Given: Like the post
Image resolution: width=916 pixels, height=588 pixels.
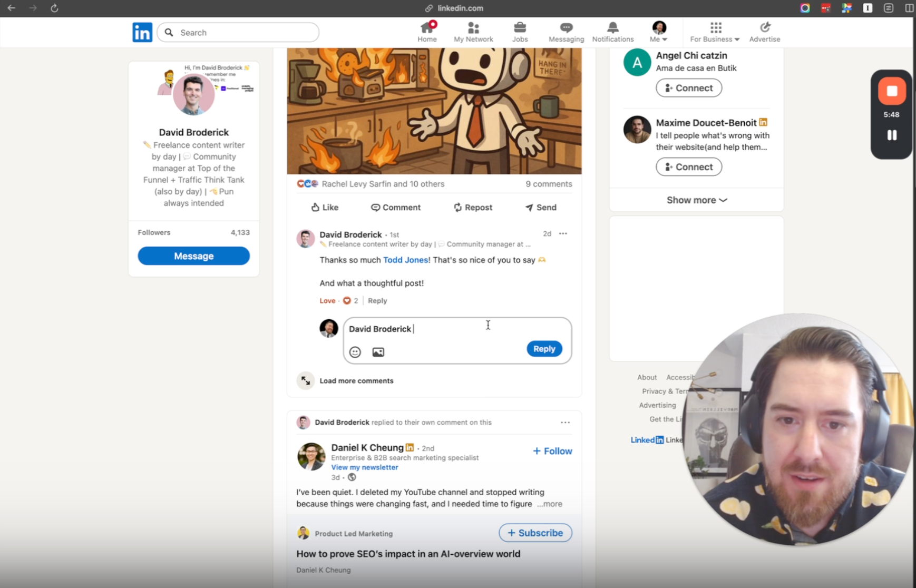Looking at the screenshot, I should point(325,208).
